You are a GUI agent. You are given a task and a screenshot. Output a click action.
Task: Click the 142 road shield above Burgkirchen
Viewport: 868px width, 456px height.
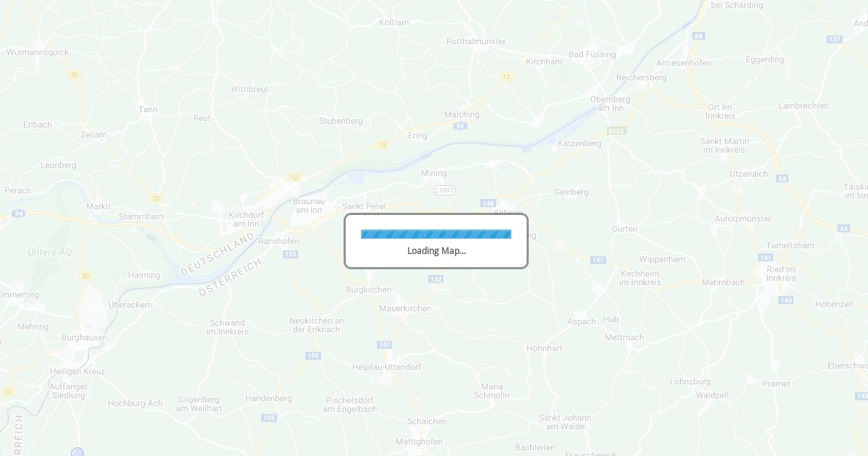tap(435, 279)
